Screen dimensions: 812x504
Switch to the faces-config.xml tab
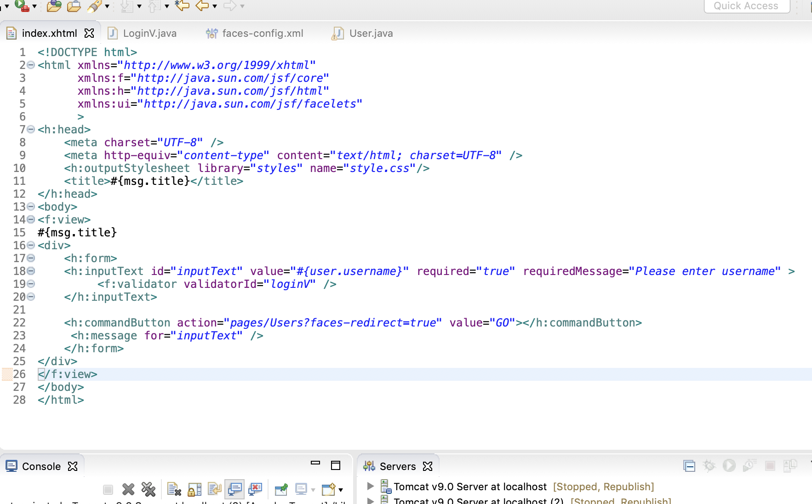pos(255,33)
